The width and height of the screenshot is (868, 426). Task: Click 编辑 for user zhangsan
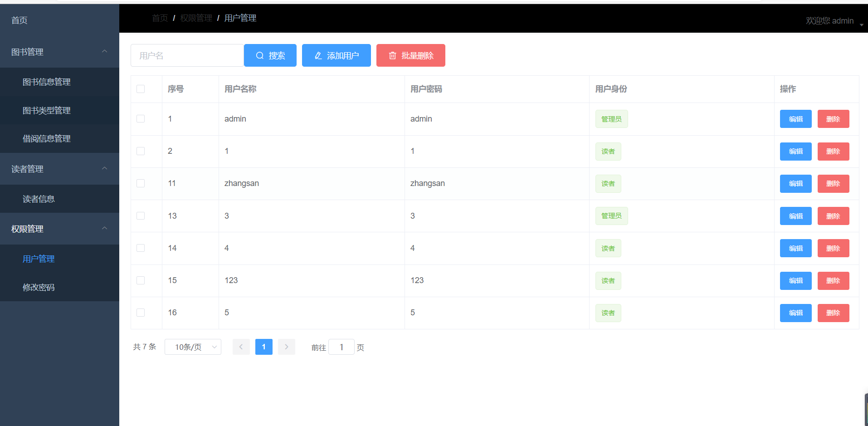click(x=796, y=184)
